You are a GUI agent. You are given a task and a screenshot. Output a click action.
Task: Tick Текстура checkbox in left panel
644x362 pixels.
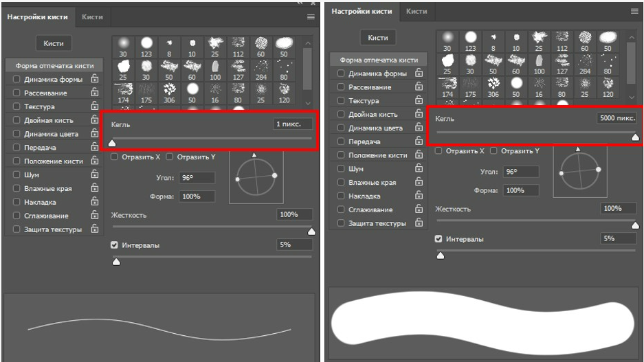(16, 106)
